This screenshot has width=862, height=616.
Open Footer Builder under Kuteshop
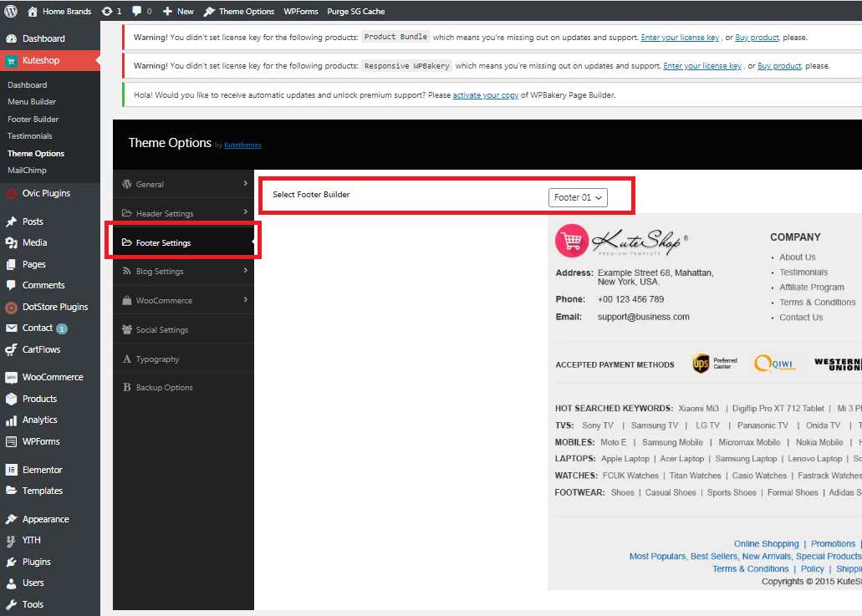click(x=33, y=120)
